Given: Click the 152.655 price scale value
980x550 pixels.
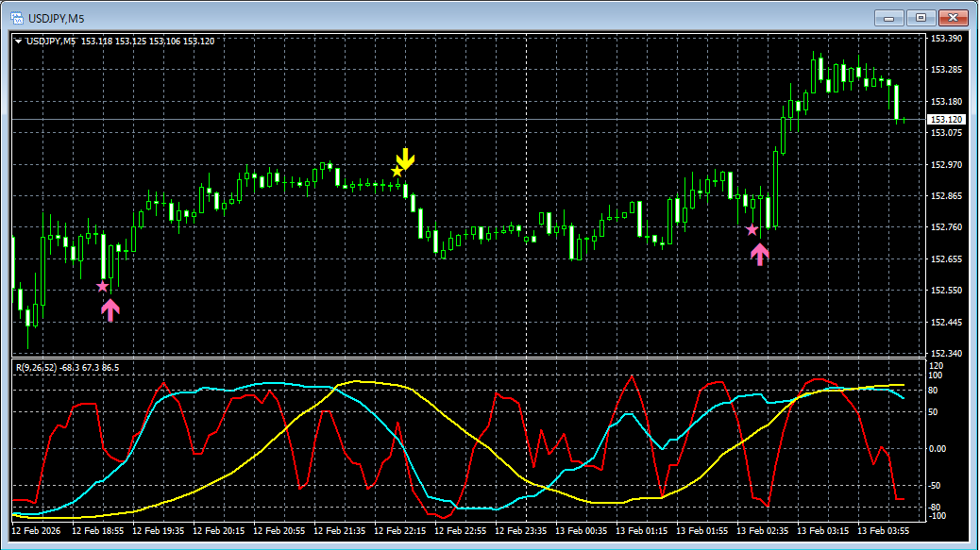Looking at the screenshot, I should pos(946,259).
